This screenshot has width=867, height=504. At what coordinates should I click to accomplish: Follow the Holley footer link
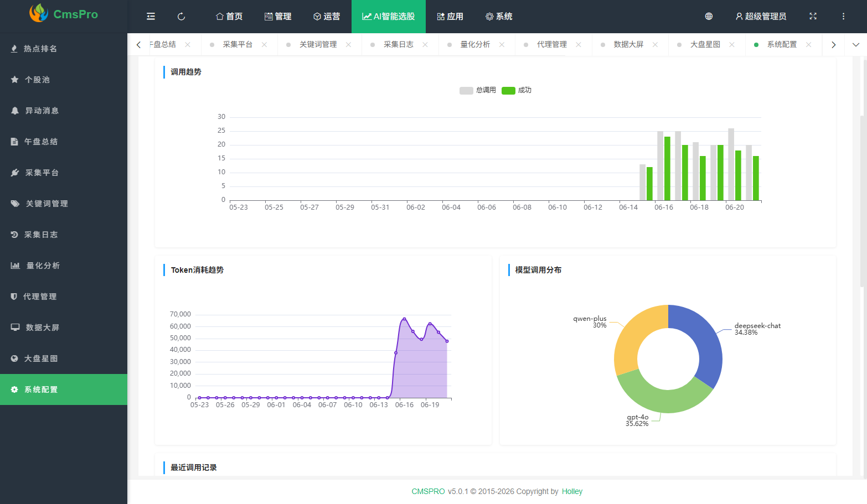coord(572,491)
